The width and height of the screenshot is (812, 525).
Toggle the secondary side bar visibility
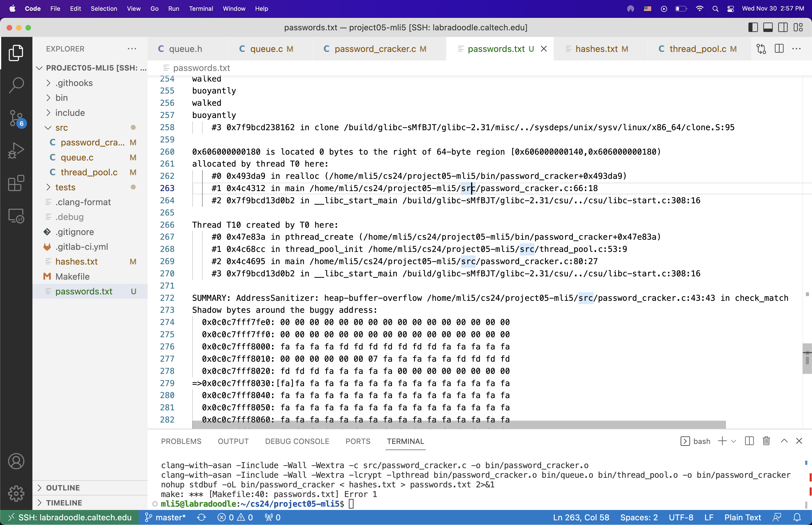(783, 28)
